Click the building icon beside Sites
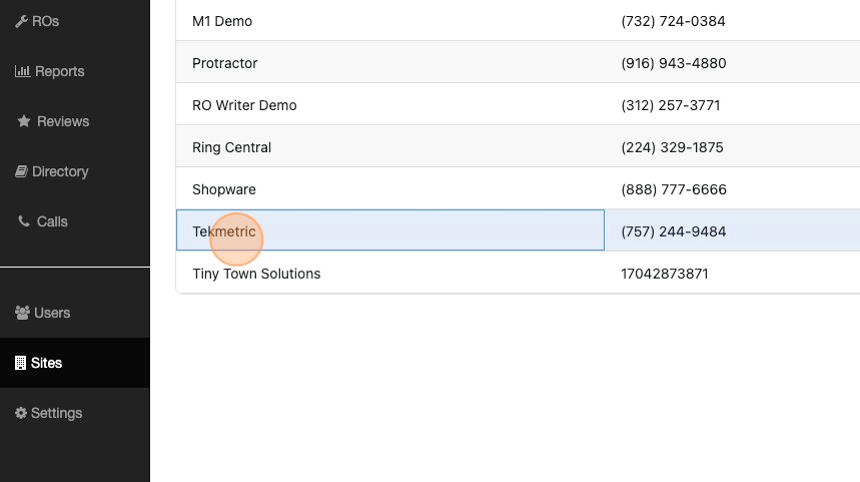Screen dimensions: 860x482 tap(20, 363)
